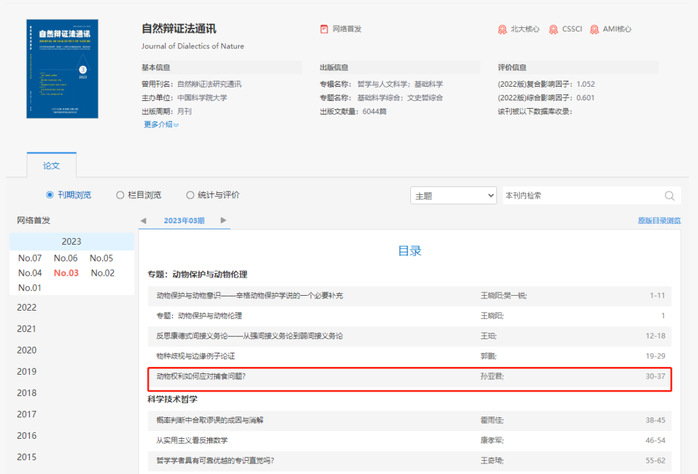Select the 刊期浏览 radio button

pyautogui.click(x=51, y=195)
